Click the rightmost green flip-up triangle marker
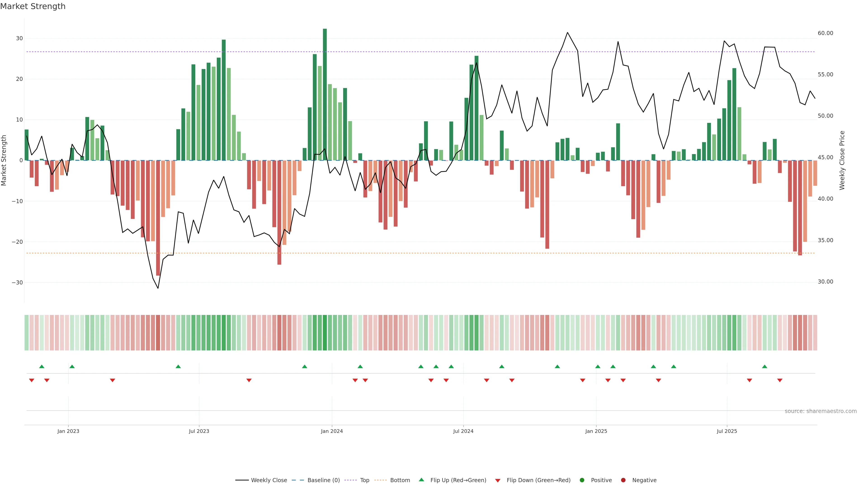The image size is (868, 488). point(764,366)
